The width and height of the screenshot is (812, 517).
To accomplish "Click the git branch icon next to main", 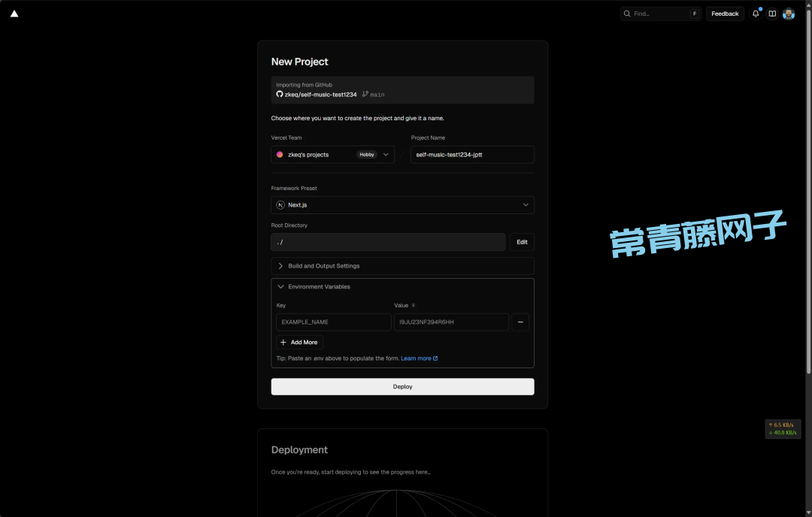I will click(x=365, y=95).
